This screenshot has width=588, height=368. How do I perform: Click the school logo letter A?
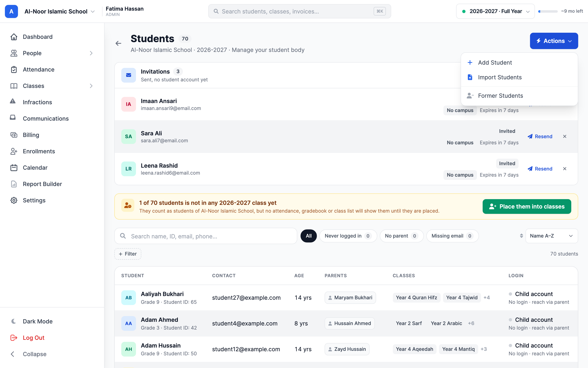(11, 11)
